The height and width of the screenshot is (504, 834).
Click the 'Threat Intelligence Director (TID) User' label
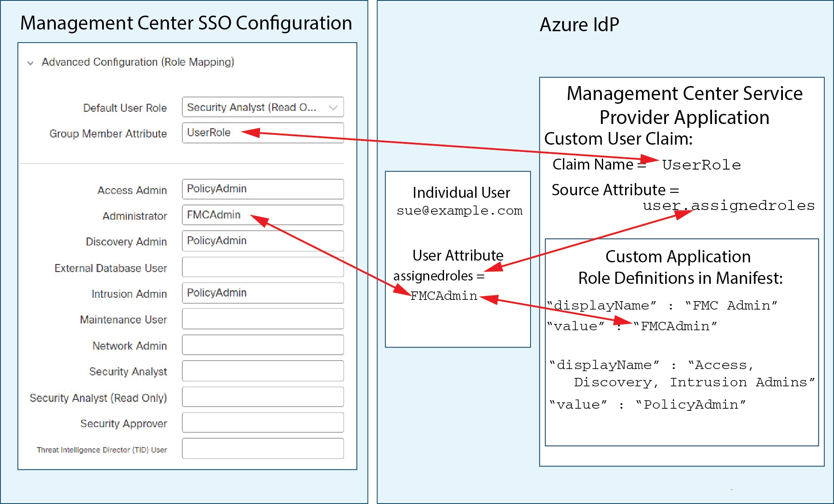pyautogui.click(x=102, y=450)
